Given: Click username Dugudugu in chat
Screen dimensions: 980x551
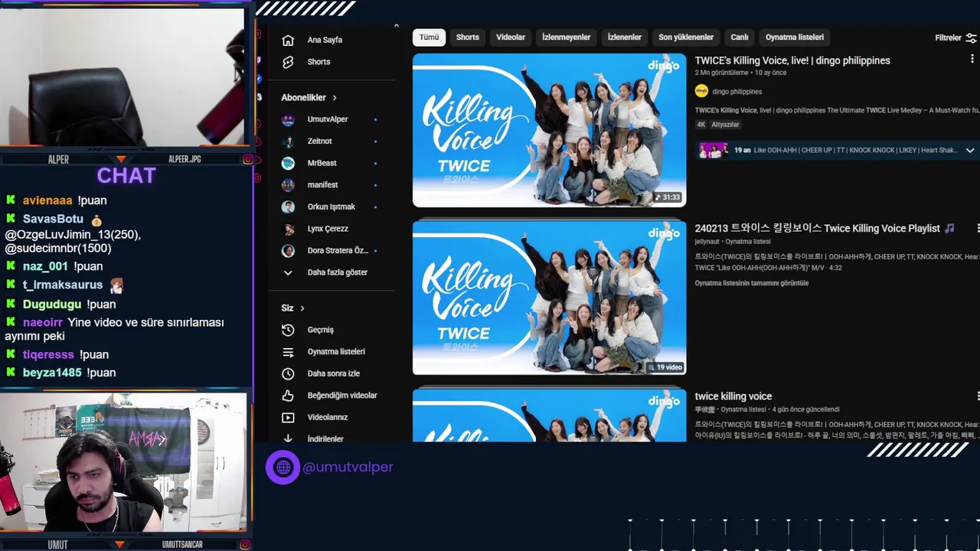Looking at the screenshot, I should click(52, 305).
